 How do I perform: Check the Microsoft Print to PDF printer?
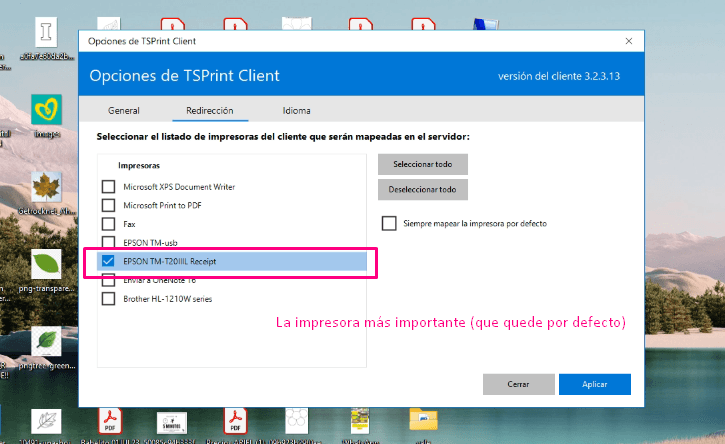[x=108, y=205]
